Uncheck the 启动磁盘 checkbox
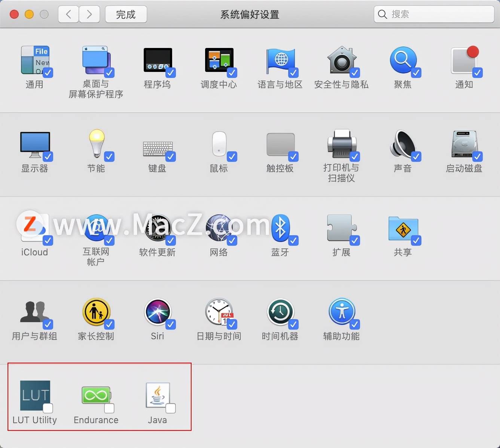Screen dimensions: 500x448 click(478, 157)
